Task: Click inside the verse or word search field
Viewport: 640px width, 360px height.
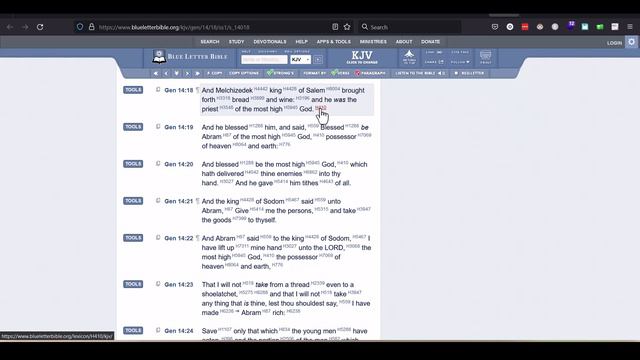Action: coord(264,60)
